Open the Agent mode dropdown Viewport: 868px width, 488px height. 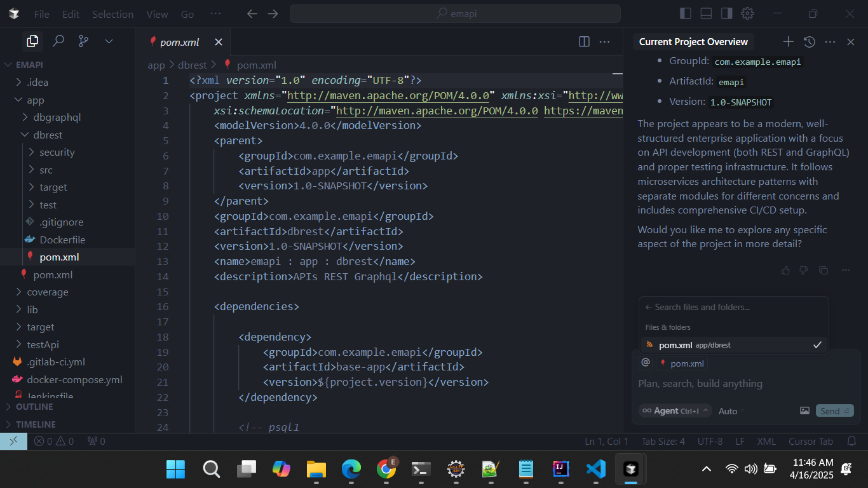pos(675,410)
